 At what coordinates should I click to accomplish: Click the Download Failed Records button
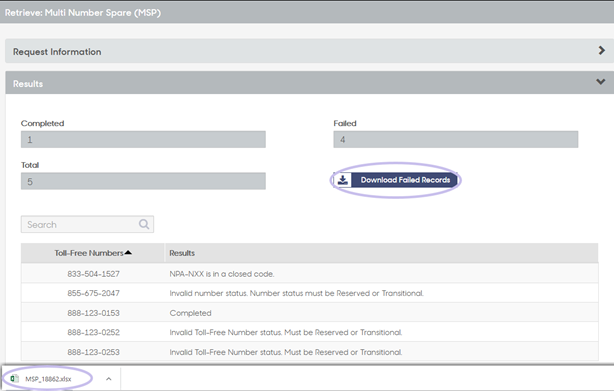[x=395, y=180]
